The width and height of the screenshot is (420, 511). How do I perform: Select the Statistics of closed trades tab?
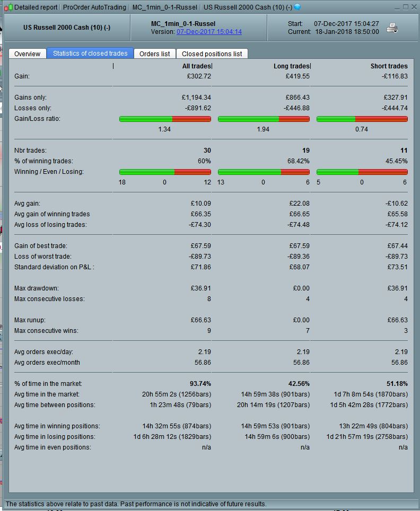pyautogui.click(x=90, y=54)
